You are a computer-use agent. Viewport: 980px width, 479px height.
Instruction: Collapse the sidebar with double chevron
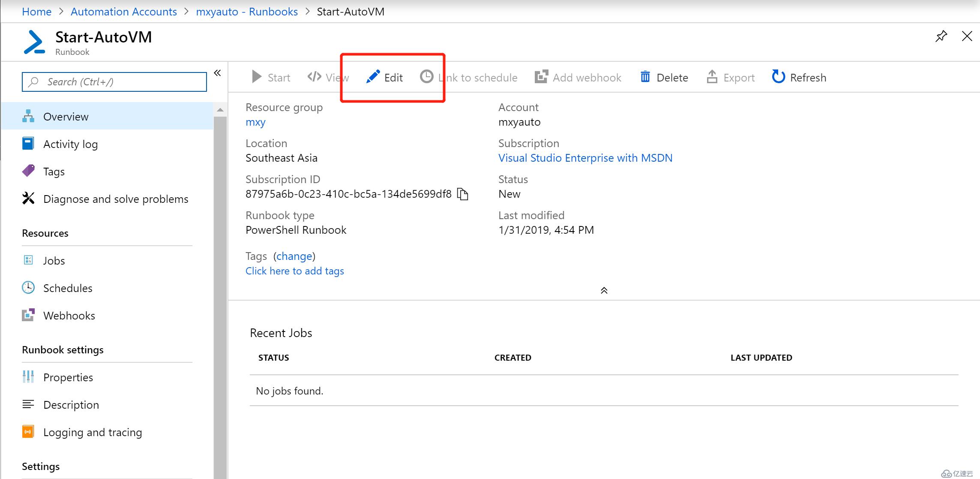pyautogui.click(x=217, y=73)
